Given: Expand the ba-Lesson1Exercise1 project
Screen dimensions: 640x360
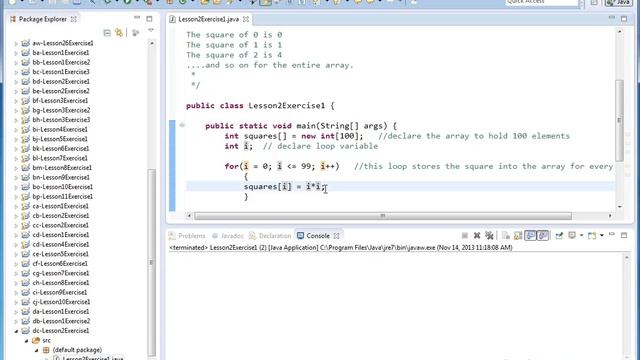Looking at the screenshot, I should point(16,53).
